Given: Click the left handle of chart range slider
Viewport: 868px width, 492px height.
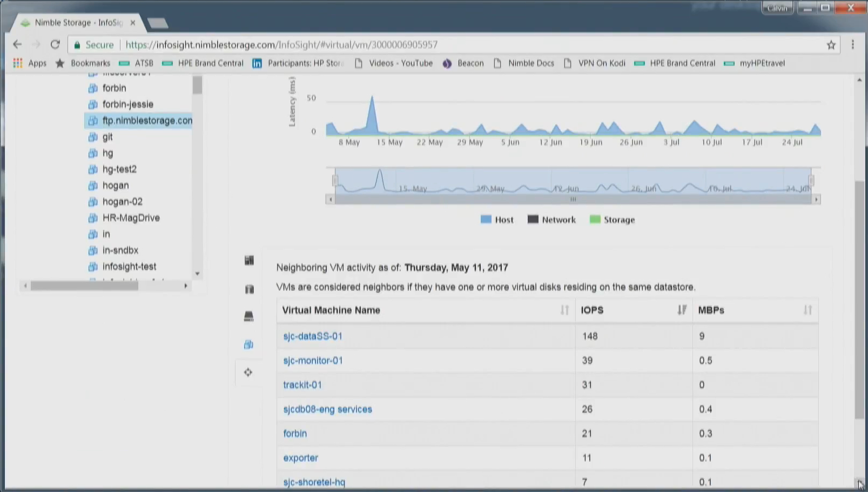Looking at the screenshot, I should click(x=335, y=181).
